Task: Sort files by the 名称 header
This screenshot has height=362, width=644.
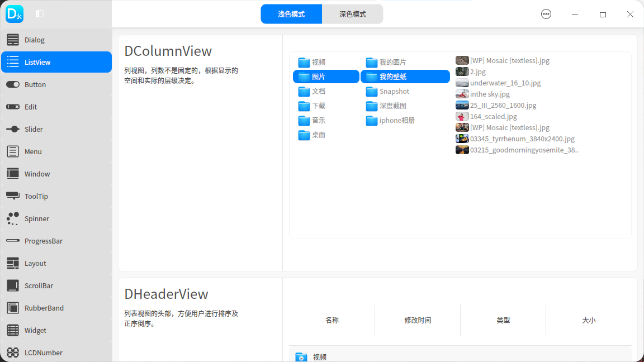Action: 332,320
